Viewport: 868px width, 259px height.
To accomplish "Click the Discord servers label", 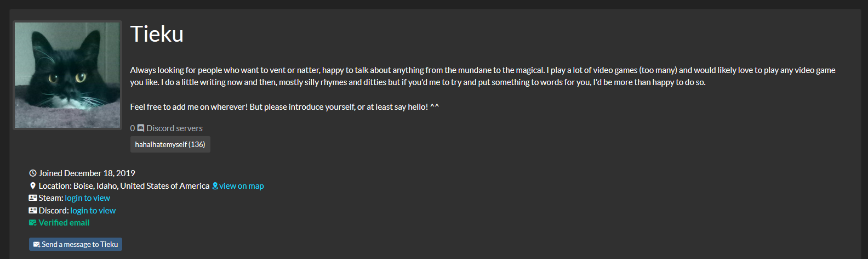I will 174,128.
